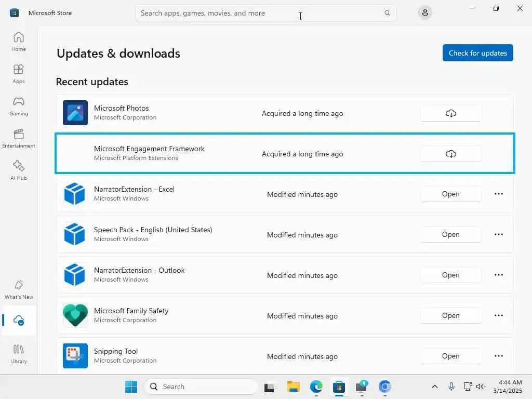Click the NarratorExtension - Excel package icon
Image resolution: width=532 pixels, height=399 pixels.
pos(75,194)
